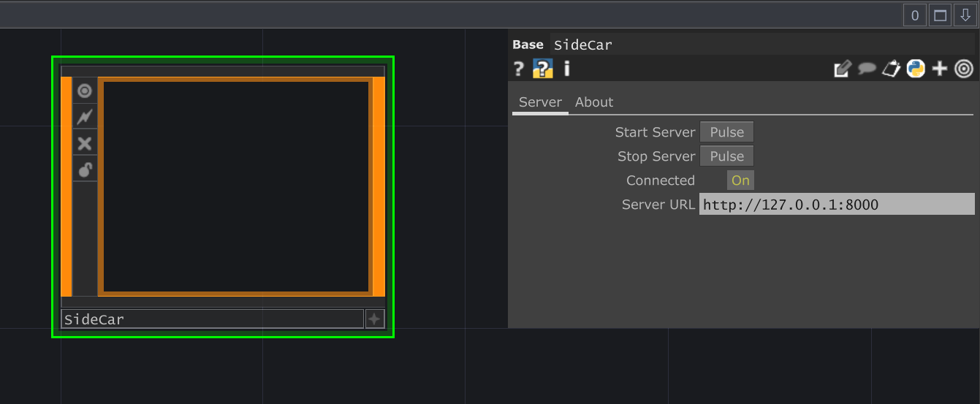980x404 pixels.
Task: Click the SideCar node viewer area
Action: pyautogui.click(x=236, y=186)
